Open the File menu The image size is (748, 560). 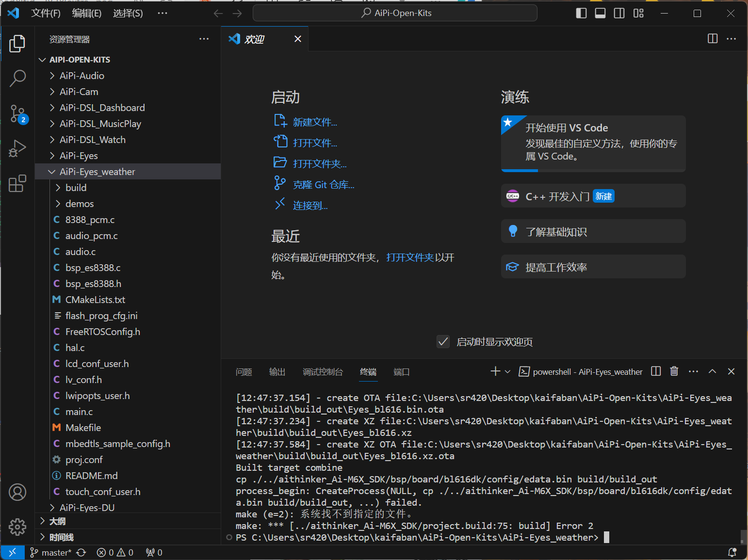[46, 13]
